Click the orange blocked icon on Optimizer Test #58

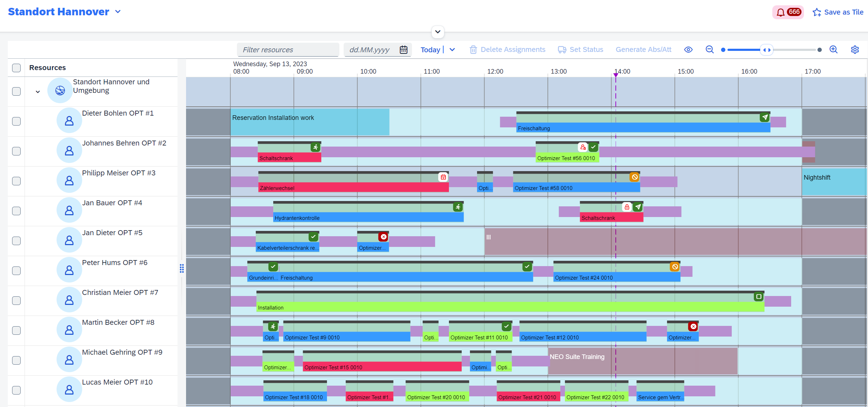coord(635,177)
